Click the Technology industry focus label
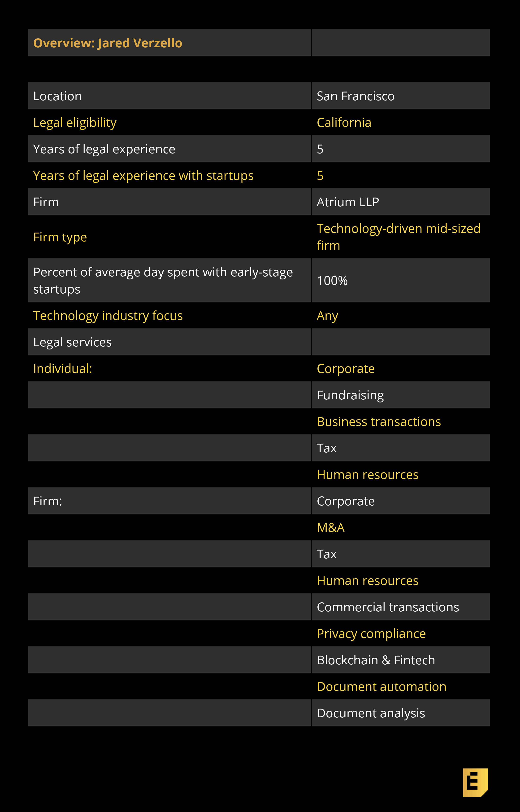The image size is (520, 812). point(108,316)
